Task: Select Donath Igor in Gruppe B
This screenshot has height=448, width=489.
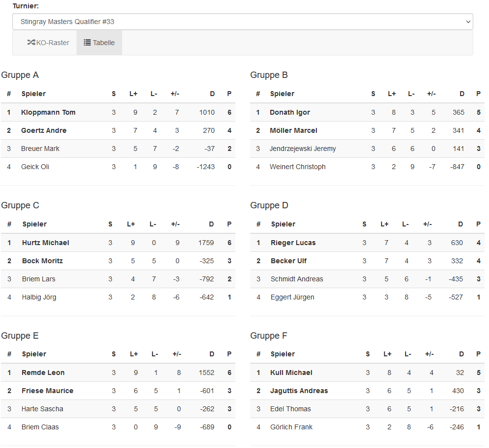Action: coord(289,112)
